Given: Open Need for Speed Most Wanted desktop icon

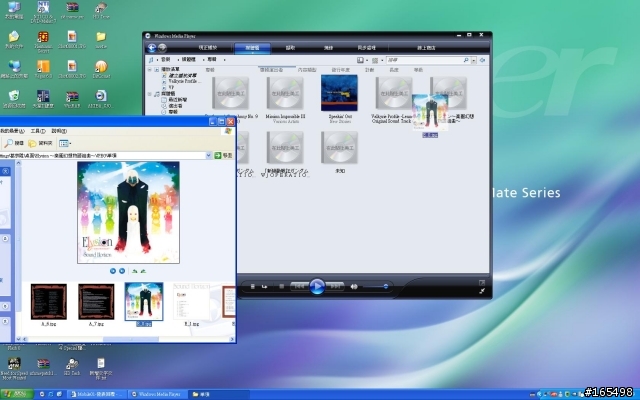Looking at the screenshot, I should (14, 369).
